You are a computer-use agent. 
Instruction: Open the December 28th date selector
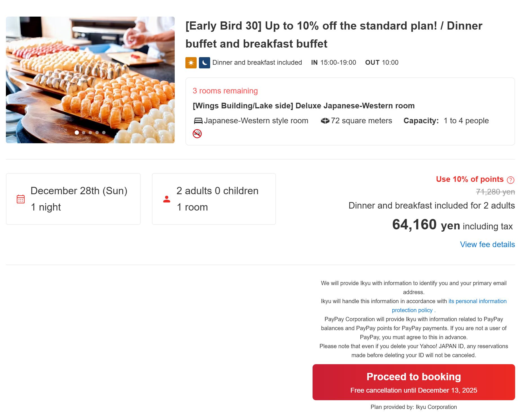pos(73,199)
